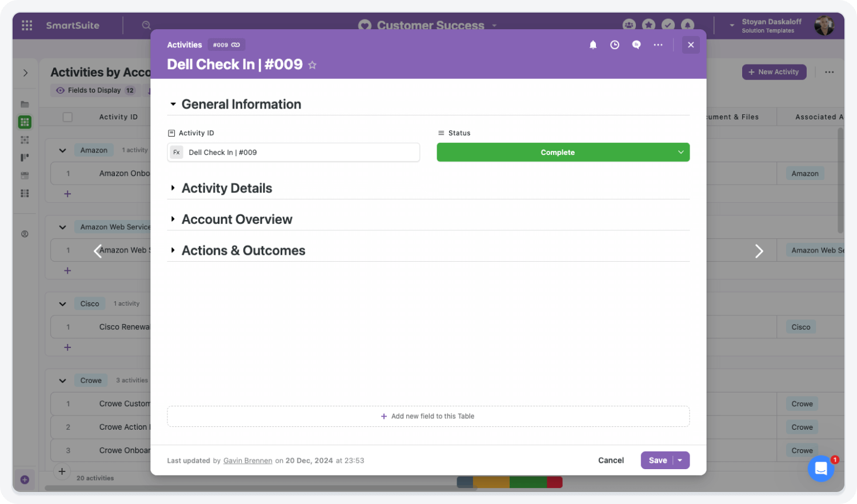Click the search magnifier in top bar
Screen dimensions: 857x504
point(146,25)
